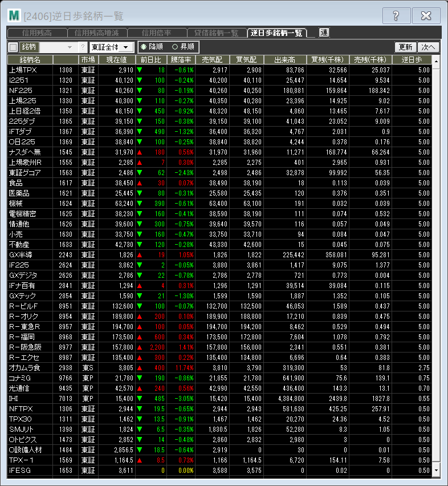Select the 東証グコア row name

(x=25, y=173)
